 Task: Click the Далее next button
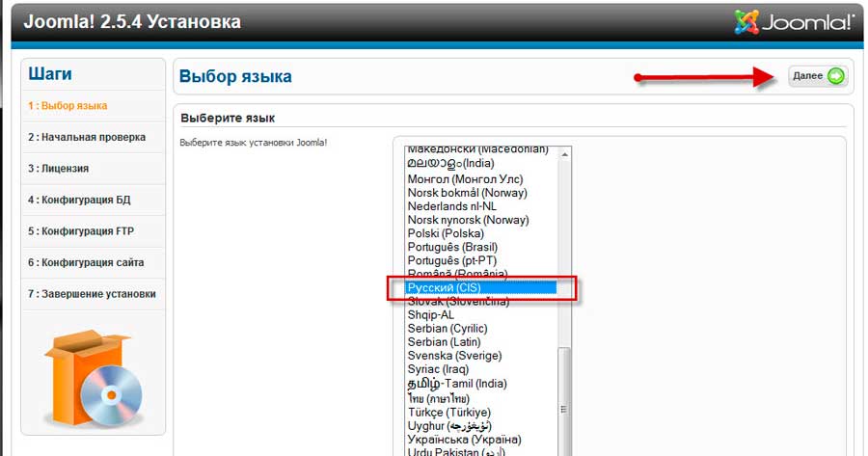(x=818, y=76)
